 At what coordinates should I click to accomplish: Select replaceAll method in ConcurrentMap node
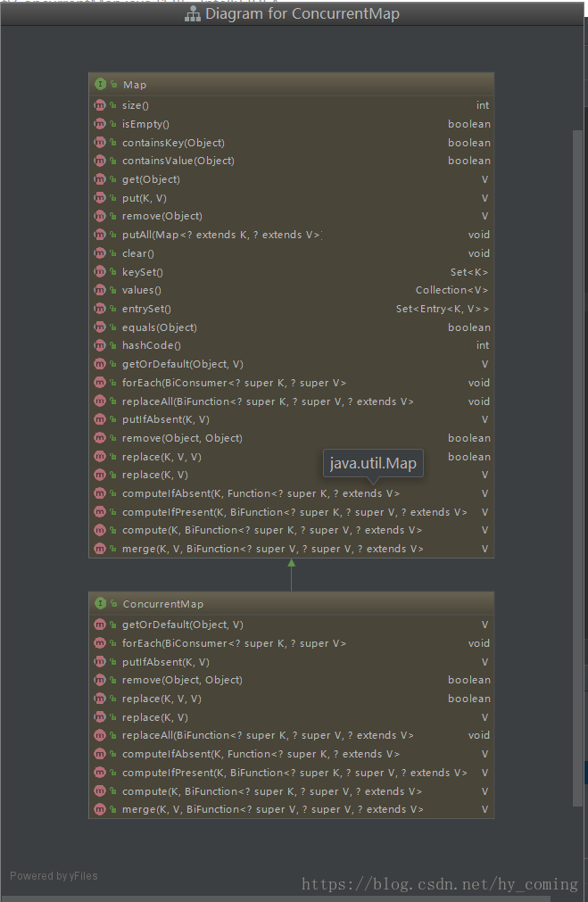[x=268, y=735]
